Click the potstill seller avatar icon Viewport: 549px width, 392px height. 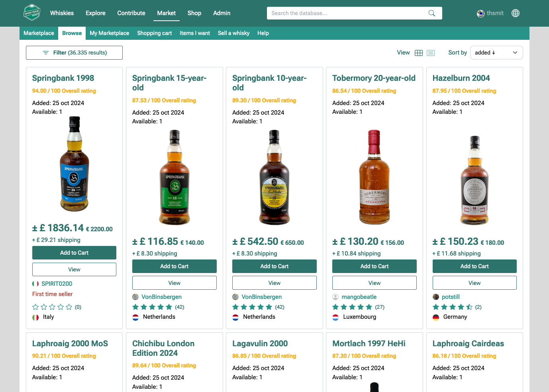click(436, 297)
